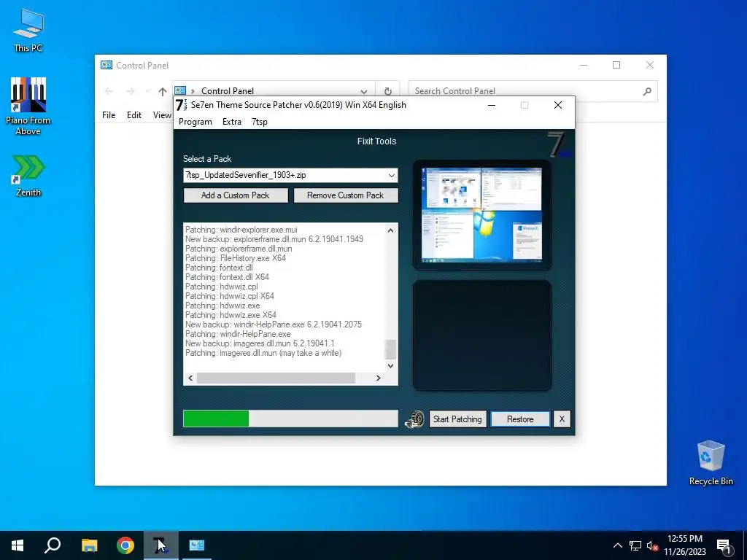The image size is (747, 560).
Task: Open This PC desktop icon
Action: click(28, 30)
